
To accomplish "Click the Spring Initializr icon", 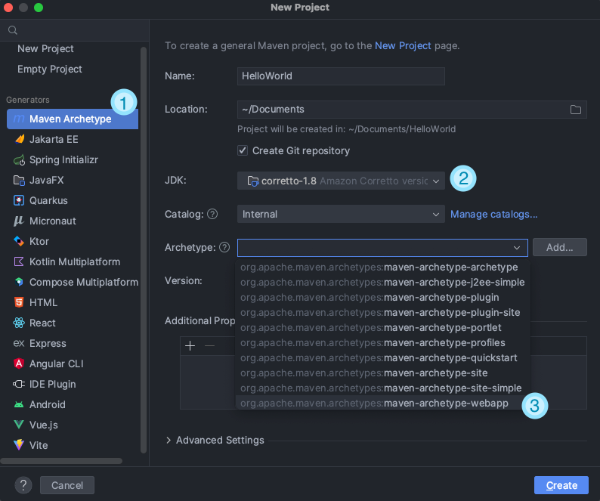I will (x=19, y=160).
